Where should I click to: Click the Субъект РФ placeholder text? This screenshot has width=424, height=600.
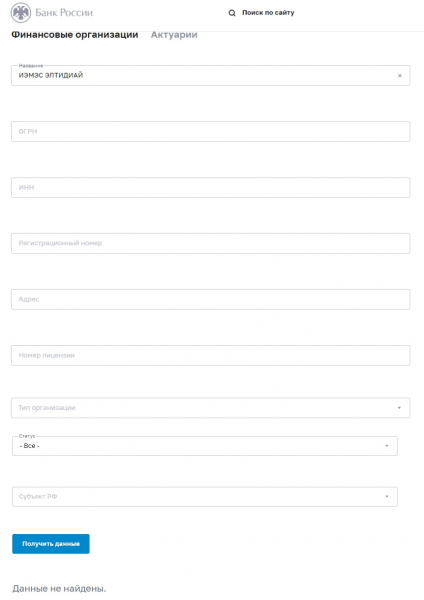[x=38, y=497]
